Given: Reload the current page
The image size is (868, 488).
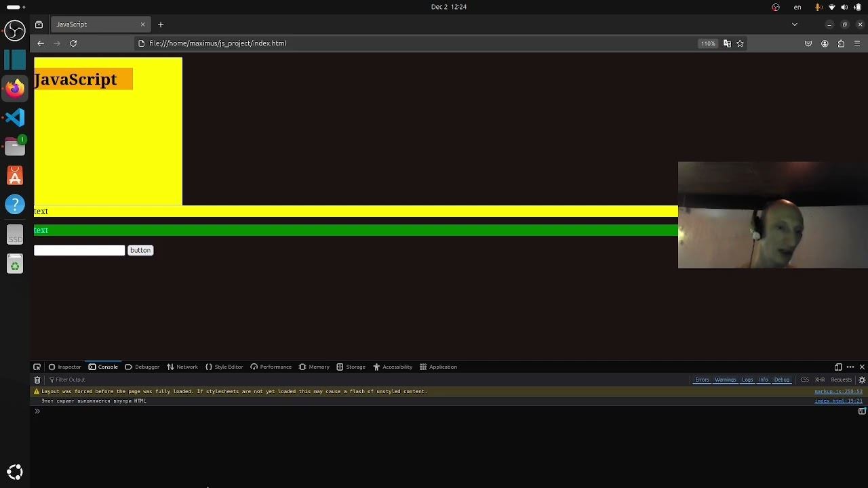Looking at the screenshot, I should pos(73,43).
